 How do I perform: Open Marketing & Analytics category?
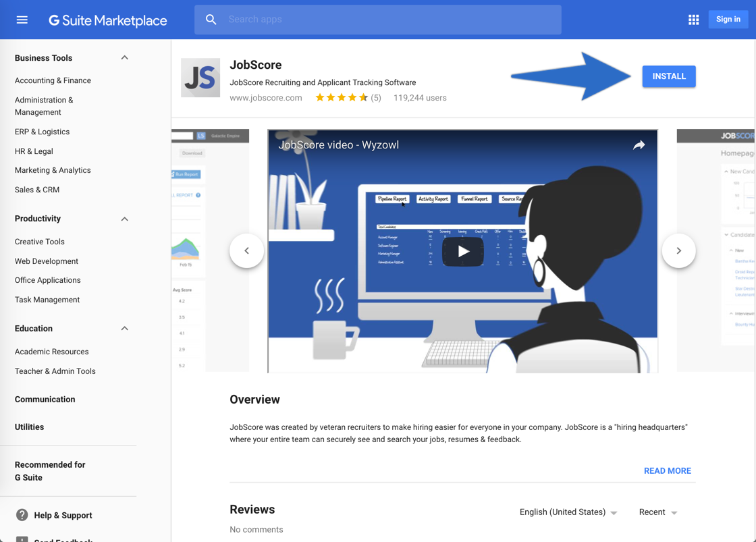[x=53, y=170]
